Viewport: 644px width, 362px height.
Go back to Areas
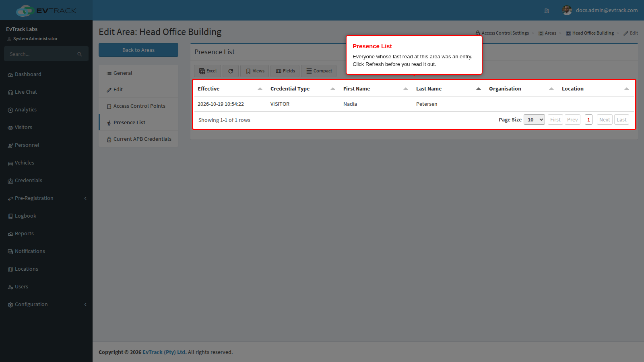138,50
